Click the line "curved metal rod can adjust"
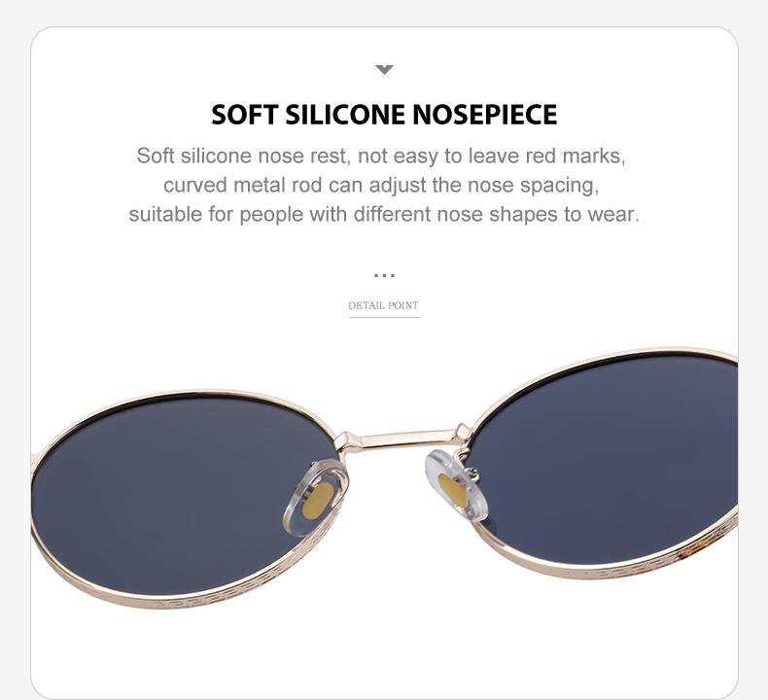Image resolution: width=768 pixels, height=700 pixels. pyautogui.click(x=381, y=186)
